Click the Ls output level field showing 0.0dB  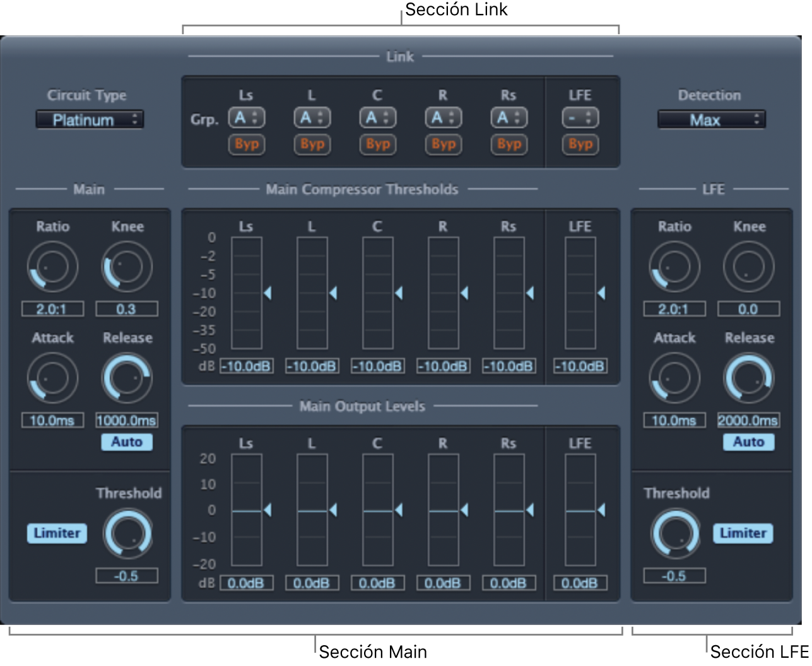[246, 583]
